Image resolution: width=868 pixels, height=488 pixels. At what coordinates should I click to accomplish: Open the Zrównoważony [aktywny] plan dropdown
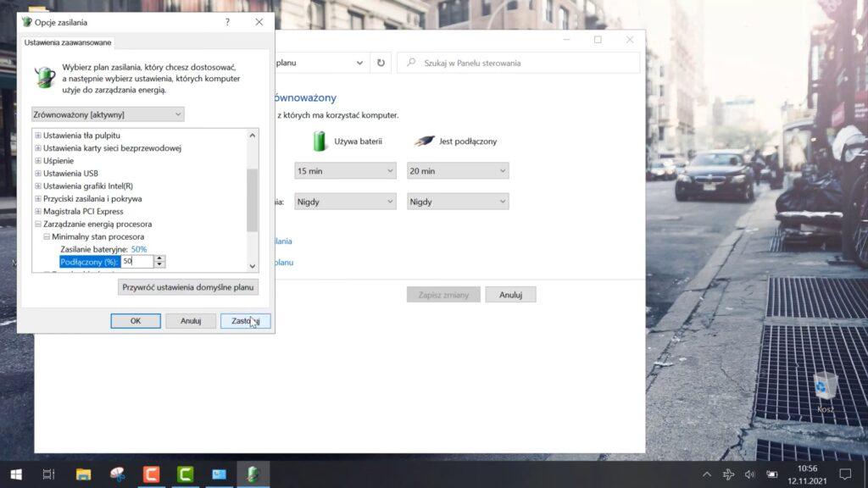click(108, 114)
